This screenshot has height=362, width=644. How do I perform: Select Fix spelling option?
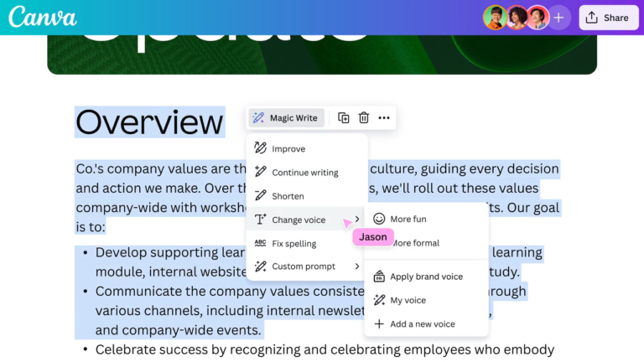[x=305, y=243]
